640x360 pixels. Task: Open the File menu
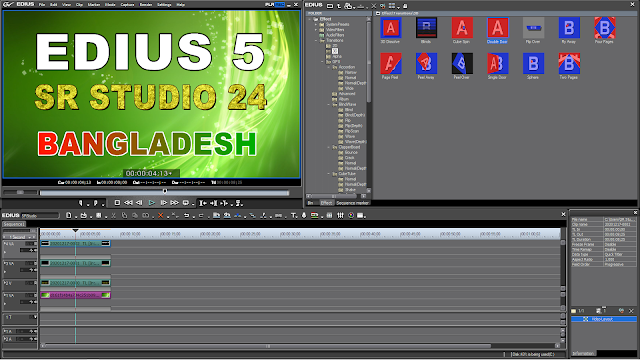tap(42, 4)
